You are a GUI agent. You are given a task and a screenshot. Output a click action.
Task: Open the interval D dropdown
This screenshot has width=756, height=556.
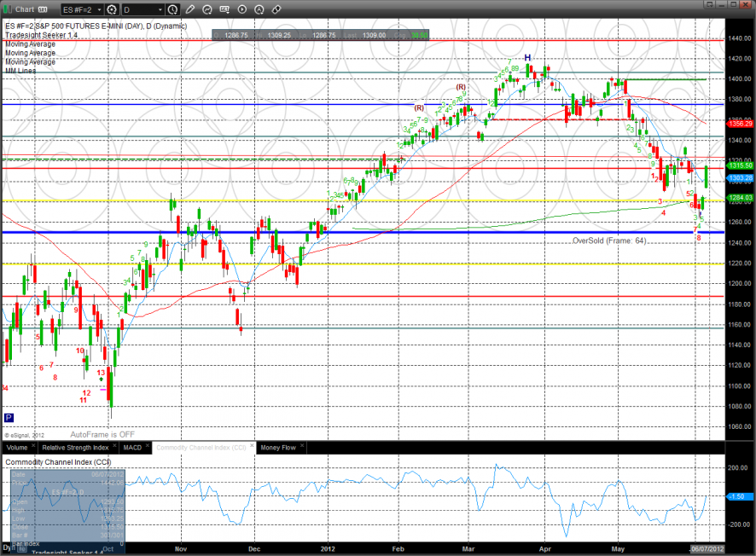142,9
